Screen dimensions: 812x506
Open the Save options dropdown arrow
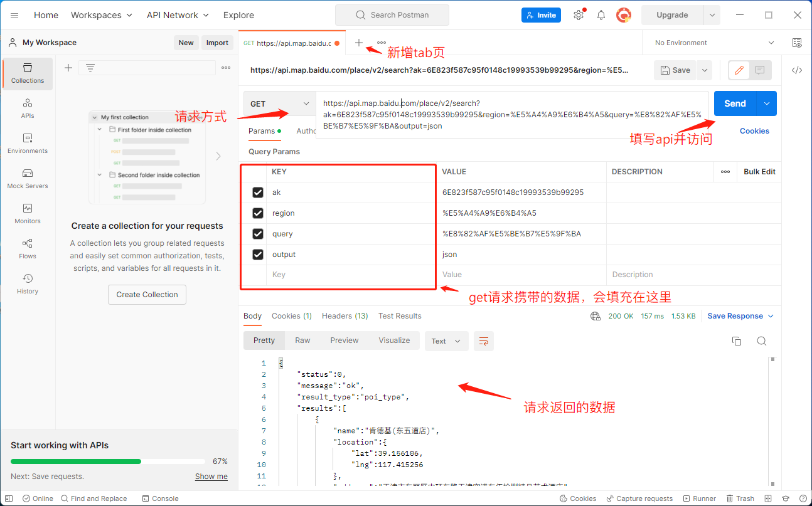pyautogui.click(x=705, y=70)
